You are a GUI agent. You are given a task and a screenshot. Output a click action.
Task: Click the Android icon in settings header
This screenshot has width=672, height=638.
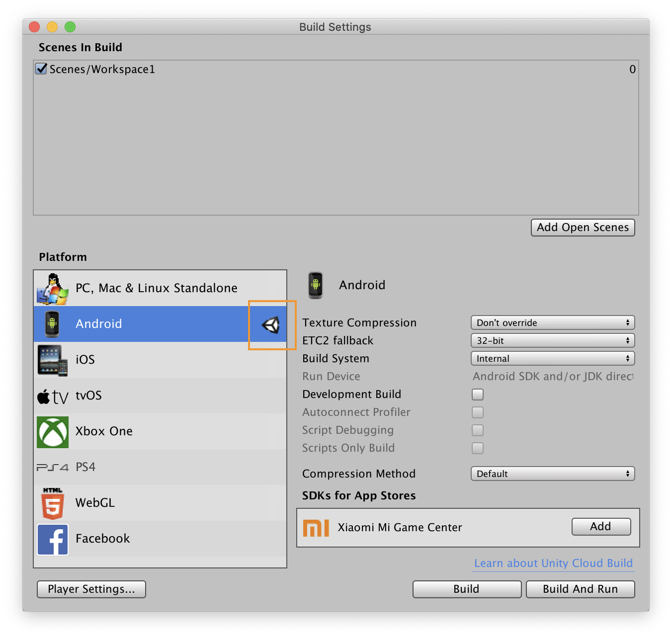coord(316,285)
